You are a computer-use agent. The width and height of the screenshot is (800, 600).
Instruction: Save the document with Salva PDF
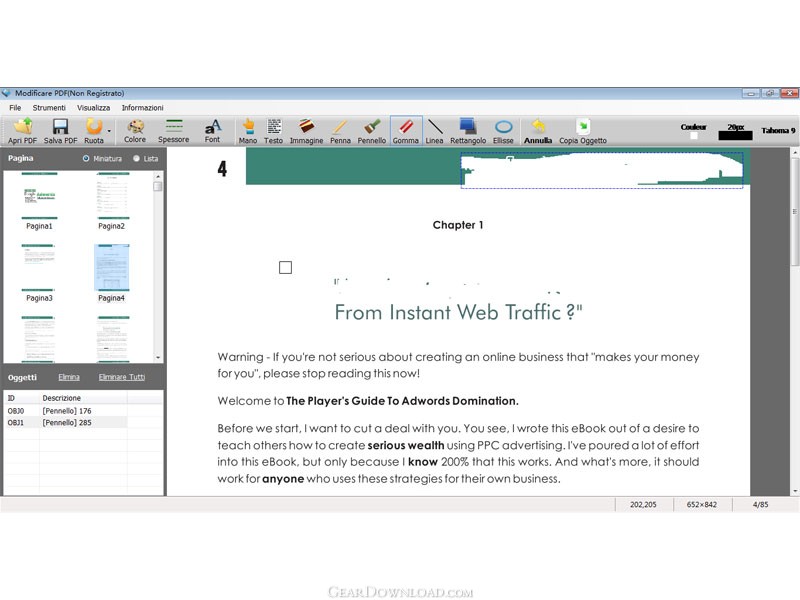(x=60, y=131)
